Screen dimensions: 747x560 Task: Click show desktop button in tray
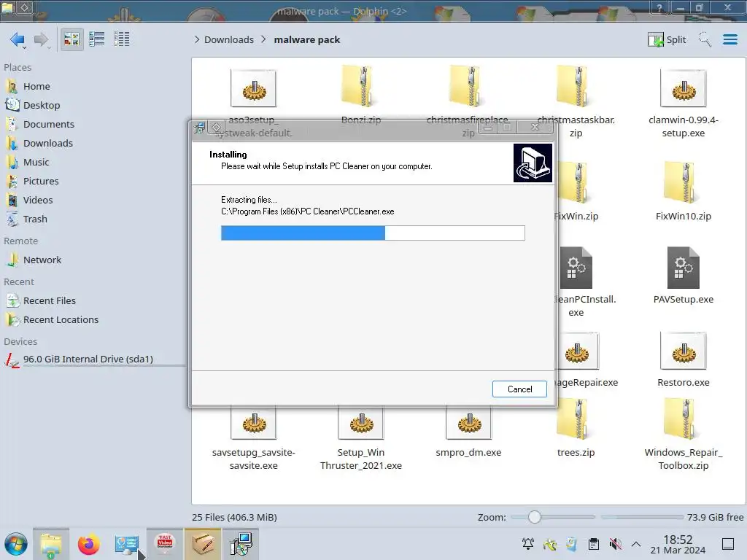(728, 543)
